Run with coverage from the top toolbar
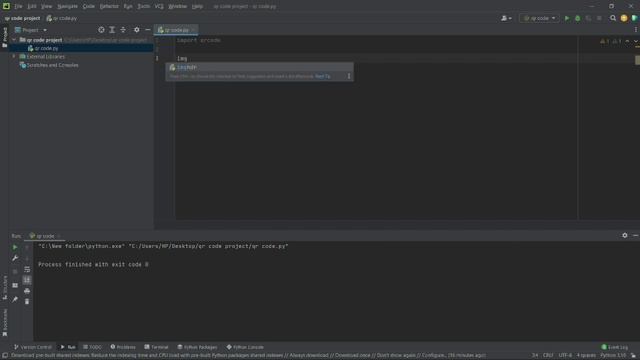 click(588, 18)
